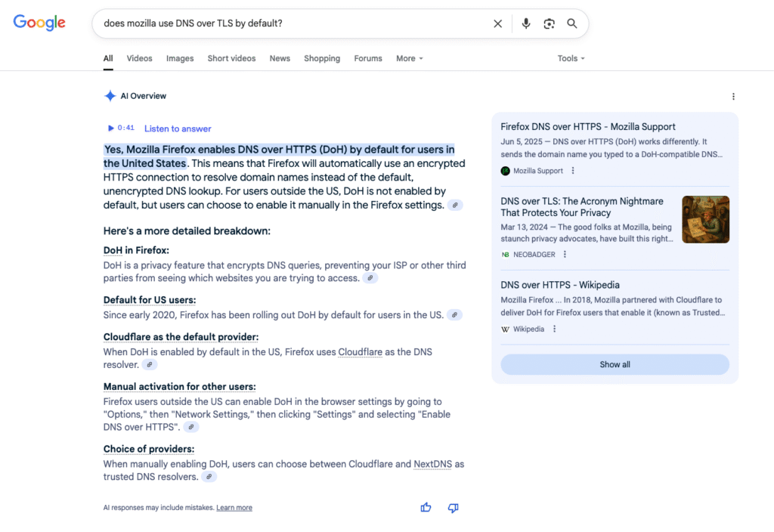Open Firefox DNS over HTTPS Mozilla Support result
This screenshot has height=532, width=774.
(587, 127)
